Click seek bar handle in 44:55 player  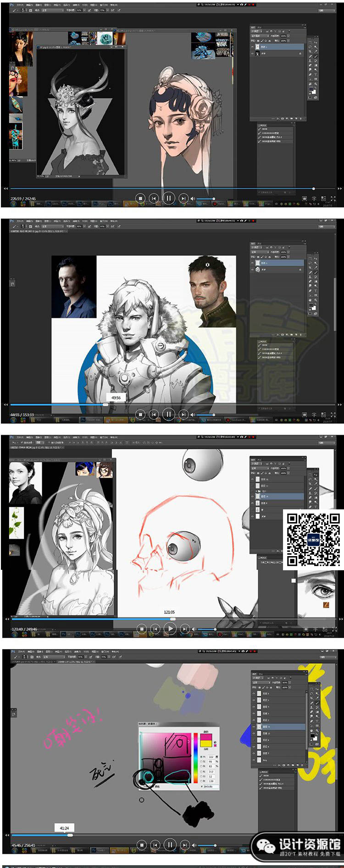point(105,404)
